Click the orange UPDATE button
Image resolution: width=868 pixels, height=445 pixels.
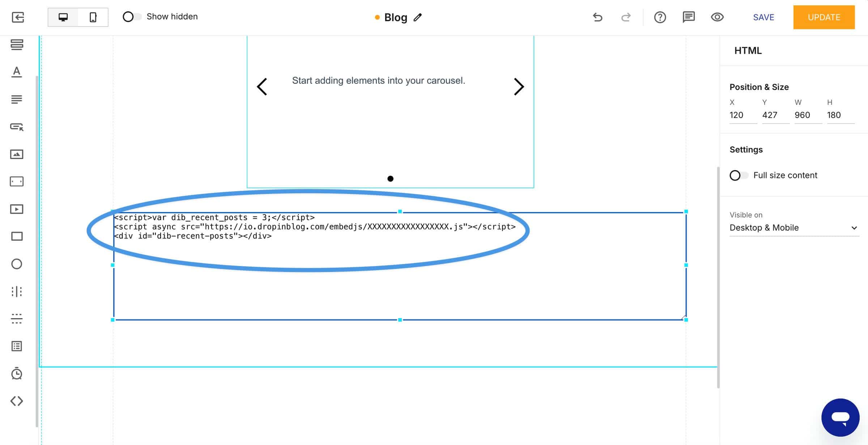coord(824,17)
